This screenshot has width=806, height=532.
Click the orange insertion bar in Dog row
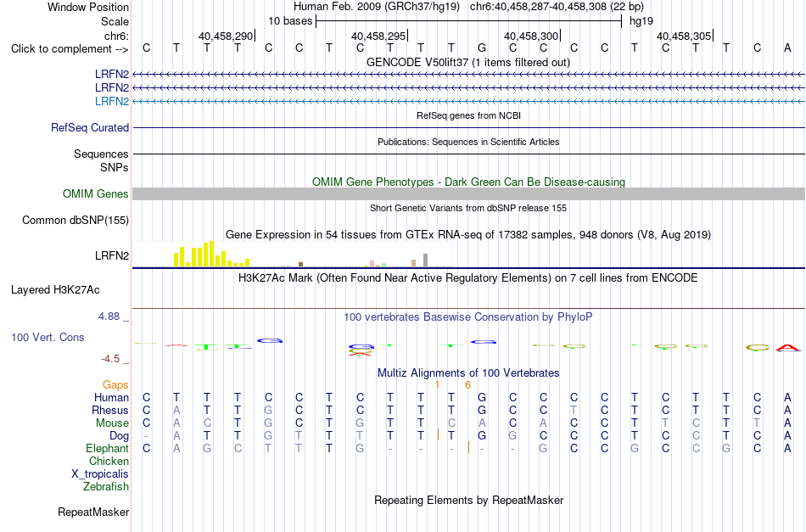click(438, 435)
